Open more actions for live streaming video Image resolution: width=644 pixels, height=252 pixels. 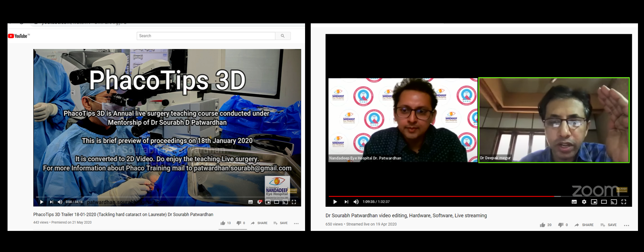626,225
